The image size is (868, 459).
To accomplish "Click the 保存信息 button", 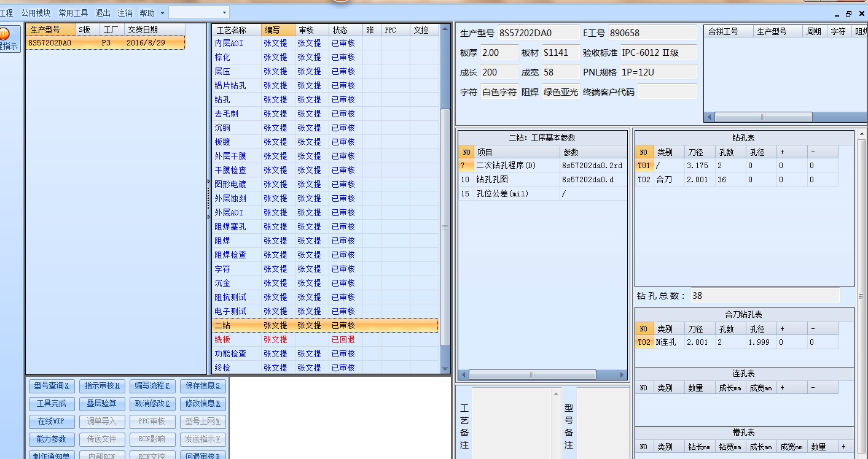I will click(x=203, y=386).
